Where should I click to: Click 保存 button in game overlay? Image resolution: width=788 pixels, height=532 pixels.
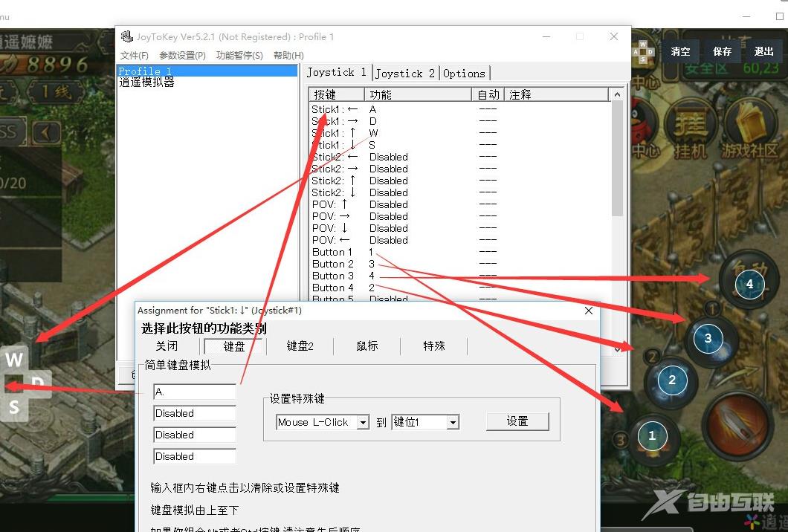pyautogui.click(x=722, y=51)
